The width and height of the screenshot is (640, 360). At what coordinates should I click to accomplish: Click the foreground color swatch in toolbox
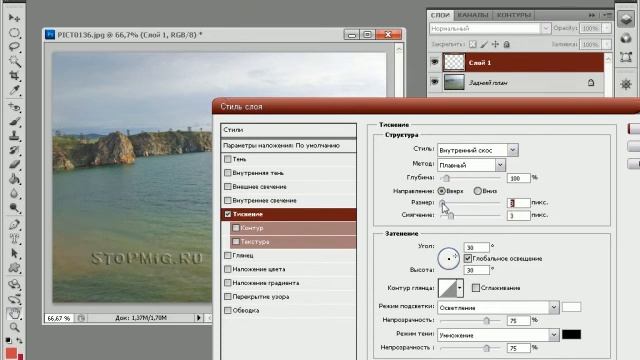[11, 353]
